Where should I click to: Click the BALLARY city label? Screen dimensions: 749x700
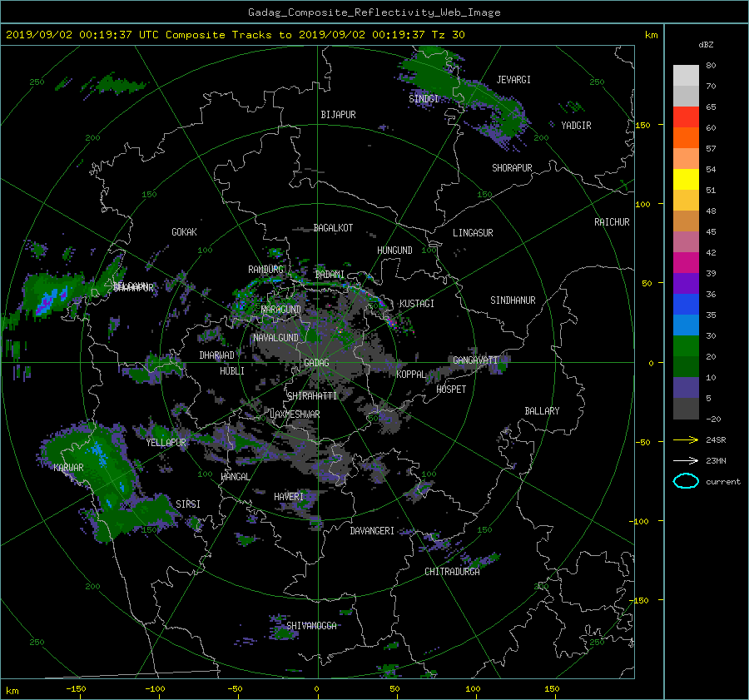[542, 411]
